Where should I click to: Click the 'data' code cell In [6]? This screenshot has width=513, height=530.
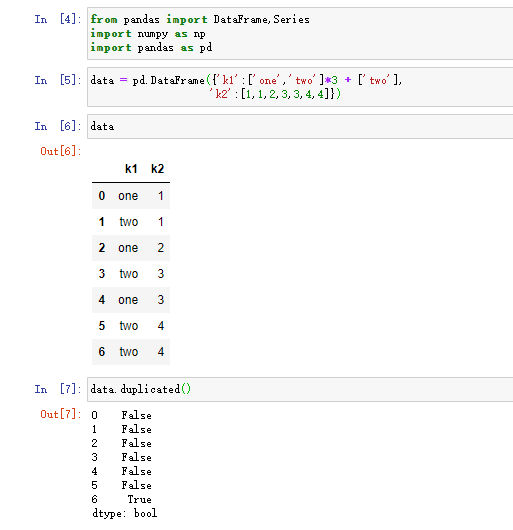[300, 126]
